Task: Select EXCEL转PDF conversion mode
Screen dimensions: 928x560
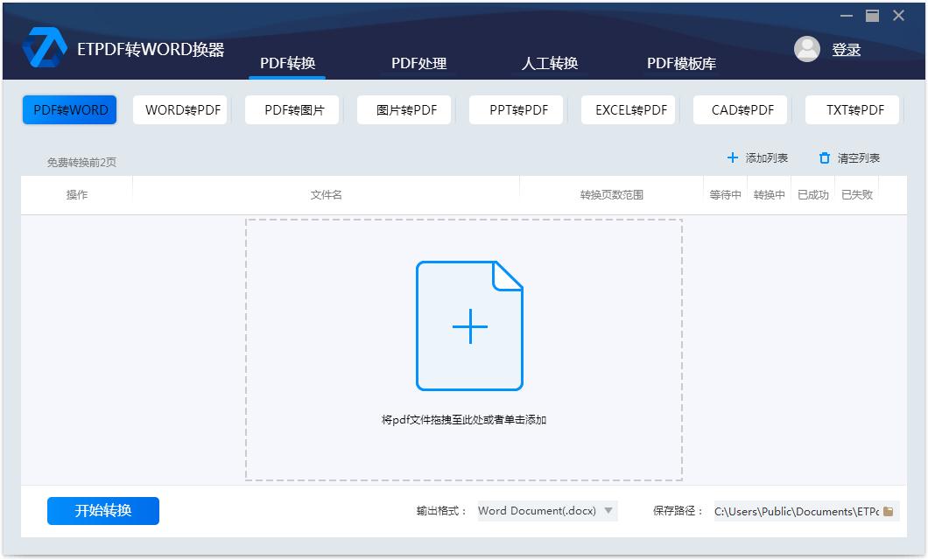Action: (628, 109)
